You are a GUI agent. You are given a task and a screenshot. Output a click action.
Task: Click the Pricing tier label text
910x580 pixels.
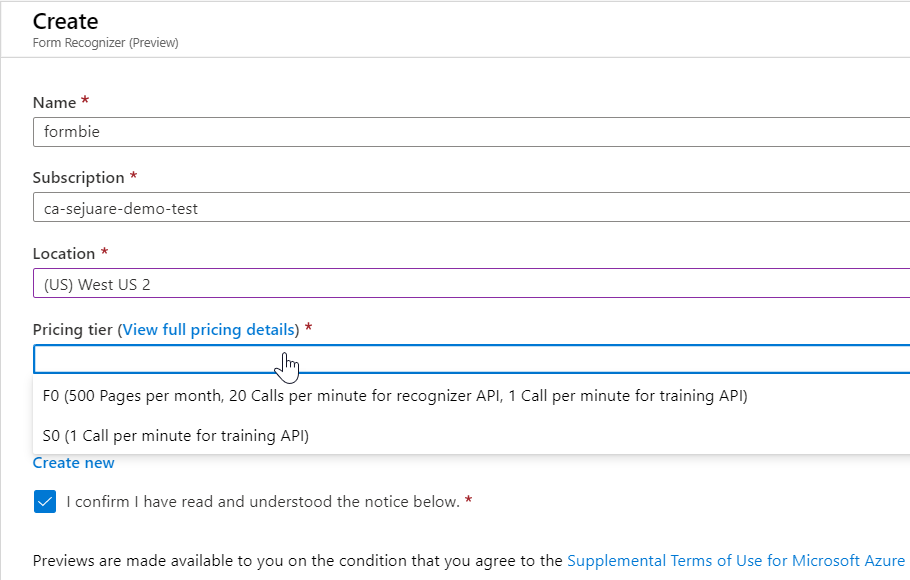(x=73, y=330)
